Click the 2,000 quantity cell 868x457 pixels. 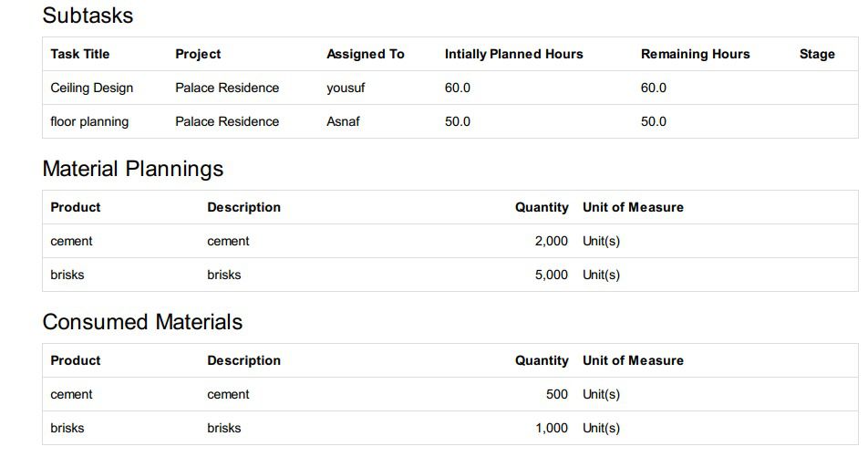pos(551,241)
